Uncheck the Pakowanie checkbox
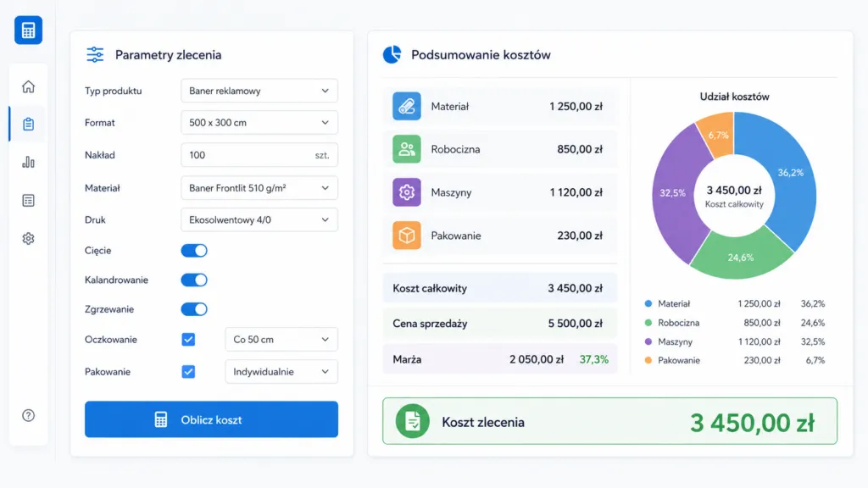868x488 pixels. (188, 372)
